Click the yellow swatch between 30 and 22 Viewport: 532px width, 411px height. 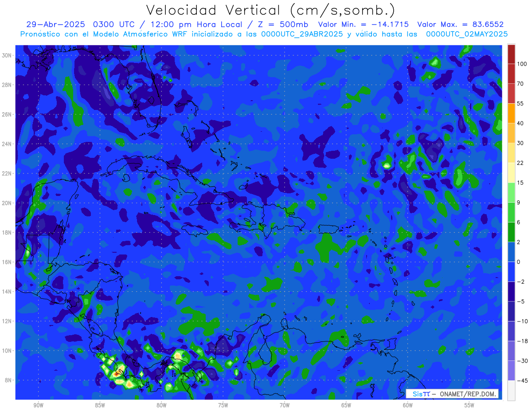point(511,153)
